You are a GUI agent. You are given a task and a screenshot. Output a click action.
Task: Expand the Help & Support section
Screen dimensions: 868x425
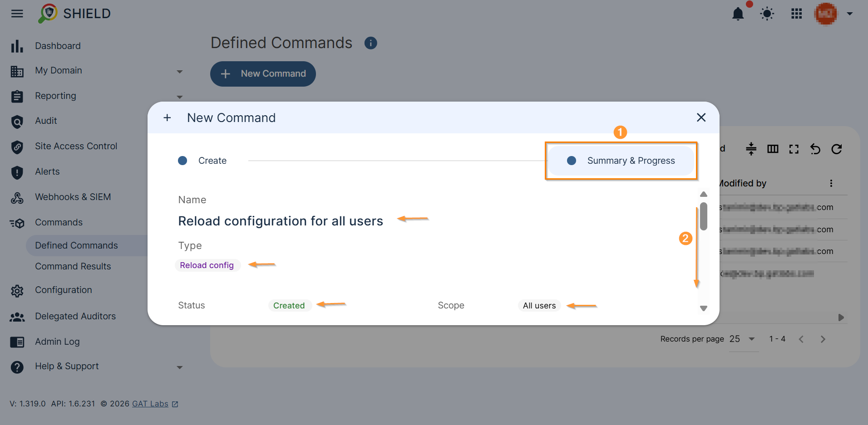[180, 367]
